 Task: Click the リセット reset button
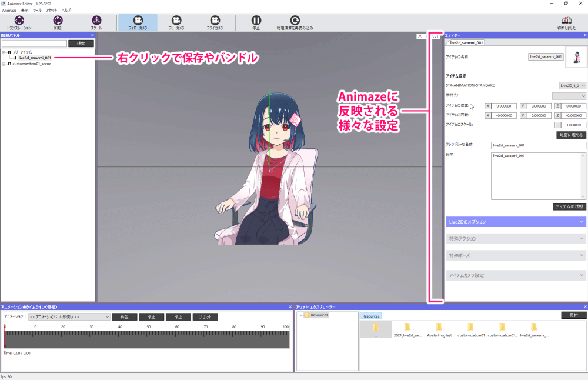[x=205, y=317]
